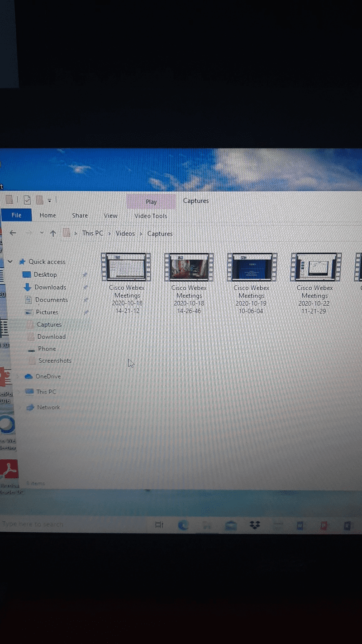Launch Microsoft Edge from the taskbar
The image size is (362, 644).
(x=183, y=525)
